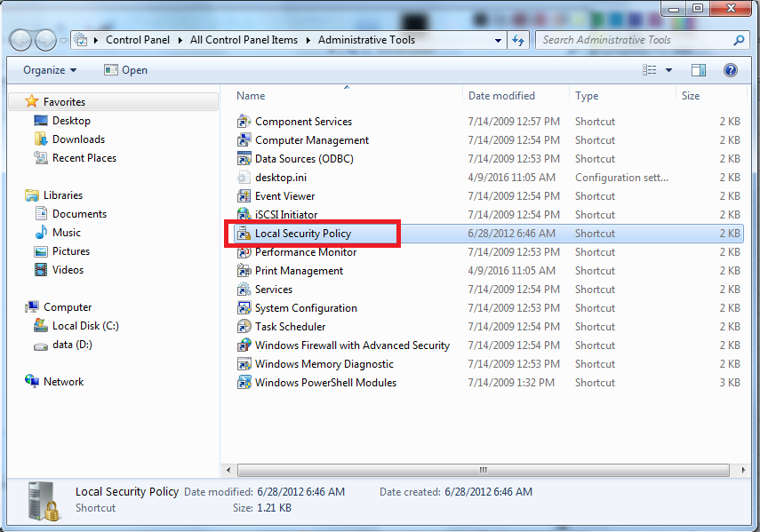Expand the address bar history dropdown
Screen dimensions: 760x532
click(498, 41)
